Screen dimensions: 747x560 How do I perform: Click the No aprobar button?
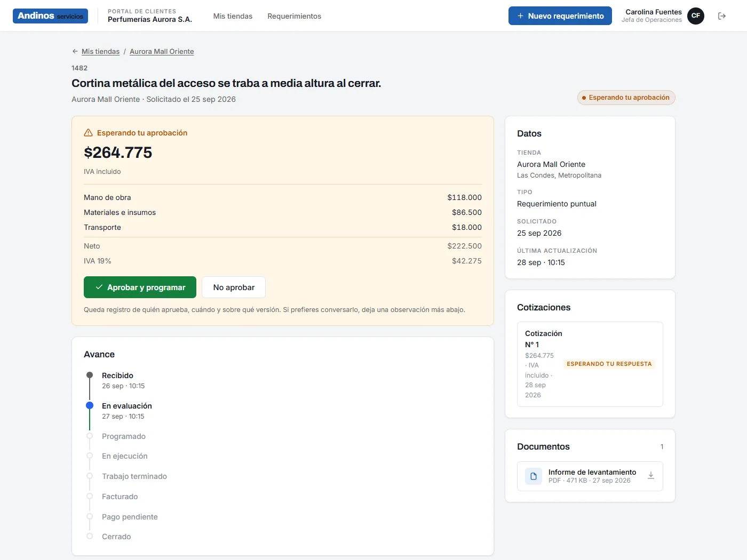234,287
